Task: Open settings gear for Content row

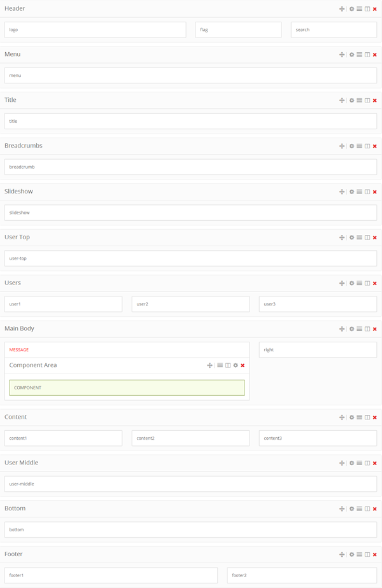Action: point(351,417)
